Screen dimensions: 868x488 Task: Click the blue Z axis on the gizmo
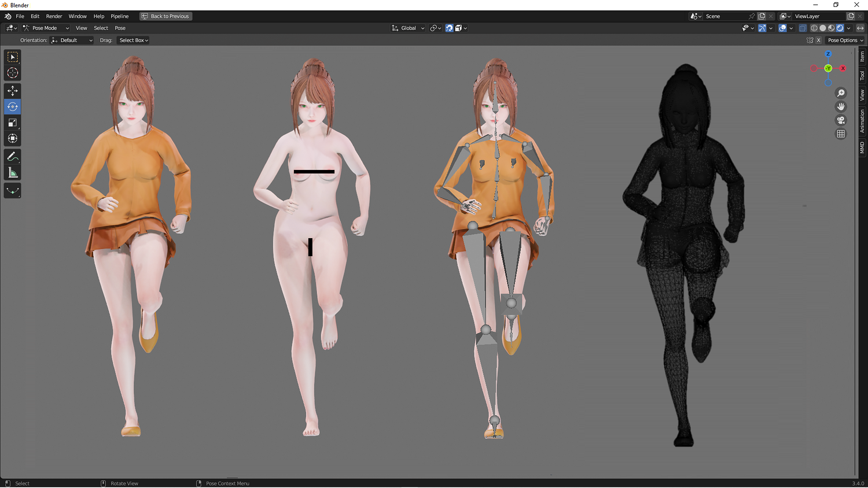coord(828,54)
